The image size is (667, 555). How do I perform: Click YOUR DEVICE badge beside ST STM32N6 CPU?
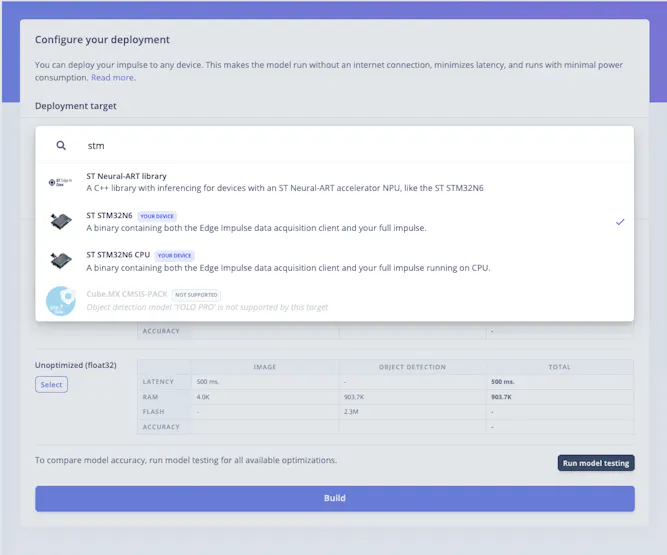coord(174,256)
